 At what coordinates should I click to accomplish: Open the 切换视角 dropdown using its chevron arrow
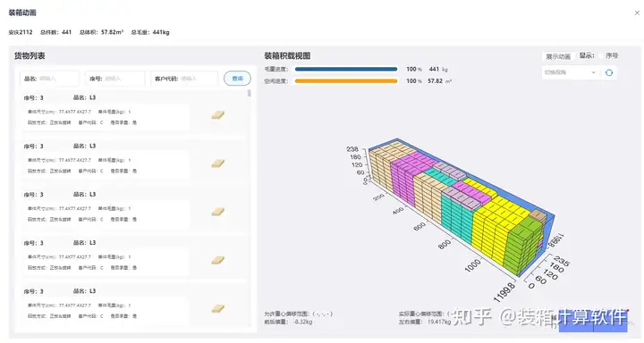click(593, 72)
